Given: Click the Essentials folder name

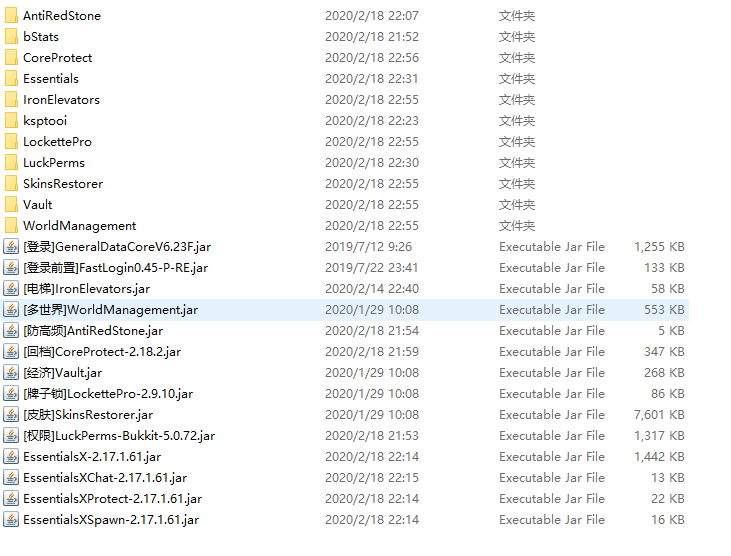Looking at the screenshot, I should [51, 78].
